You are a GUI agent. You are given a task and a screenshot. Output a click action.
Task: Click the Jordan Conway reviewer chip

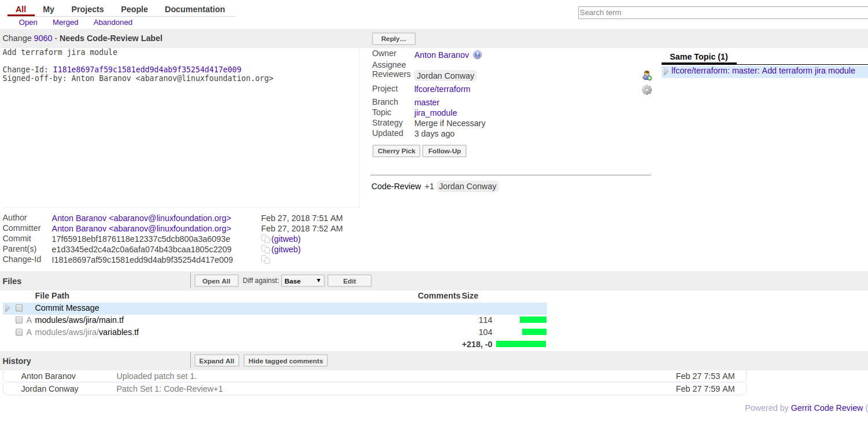(x=445, y=76)
